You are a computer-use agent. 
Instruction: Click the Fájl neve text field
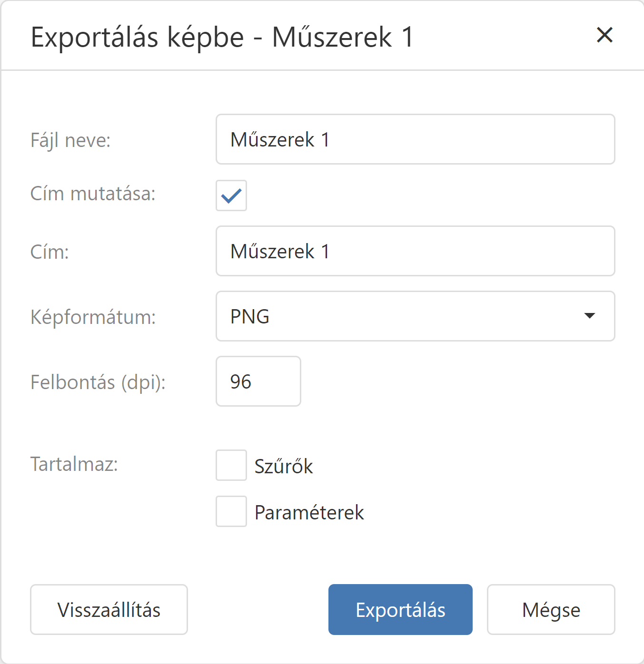click(415, 139)
